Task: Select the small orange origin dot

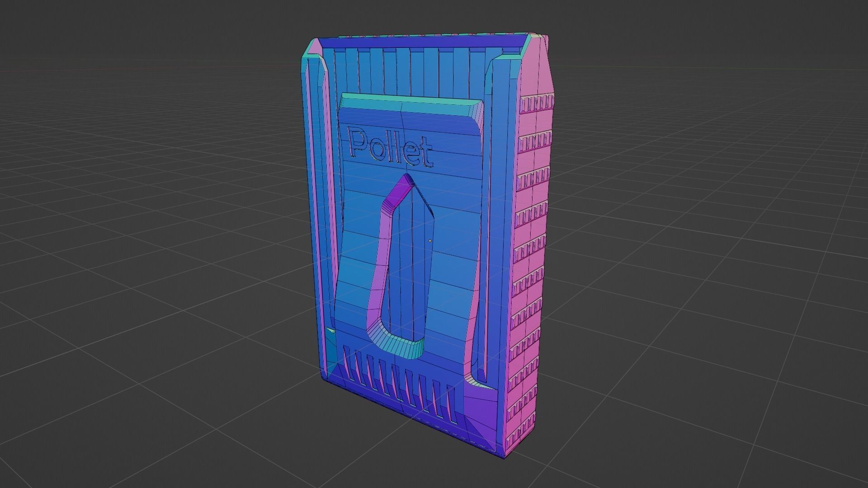Action: coord(430,241)
